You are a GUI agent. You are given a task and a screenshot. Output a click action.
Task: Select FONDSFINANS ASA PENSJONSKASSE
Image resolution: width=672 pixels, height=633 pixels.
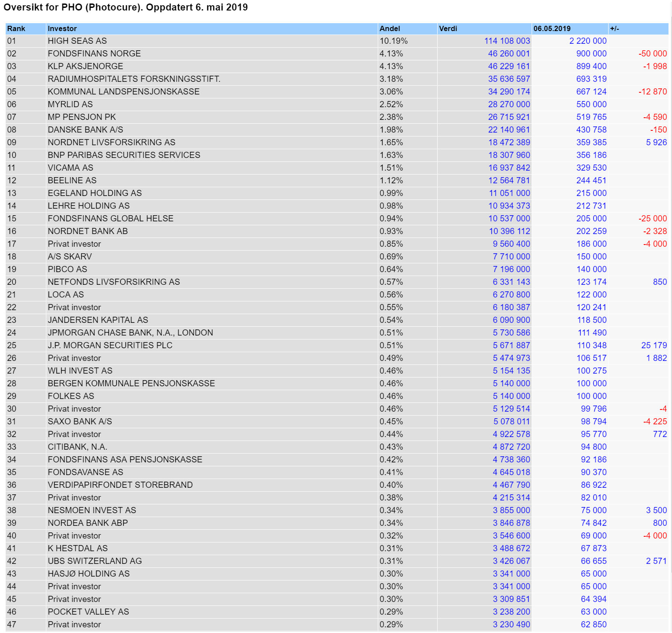point(125,459)
